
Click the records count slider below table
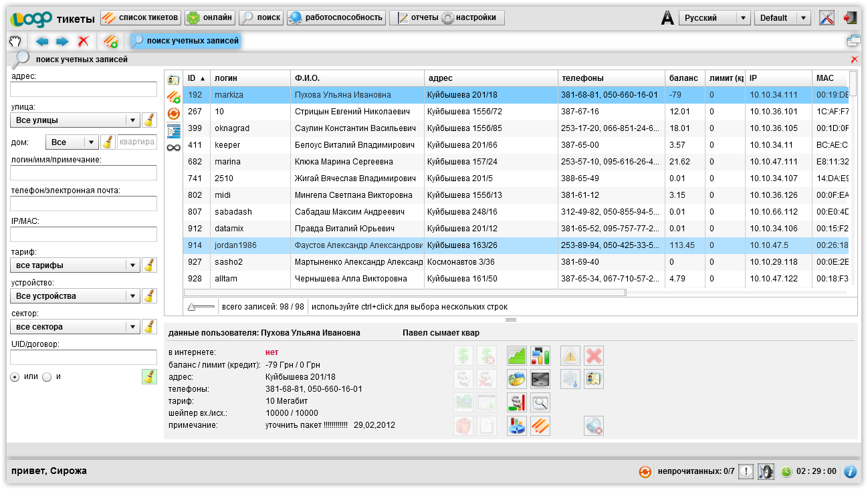(x=201, y=307)
